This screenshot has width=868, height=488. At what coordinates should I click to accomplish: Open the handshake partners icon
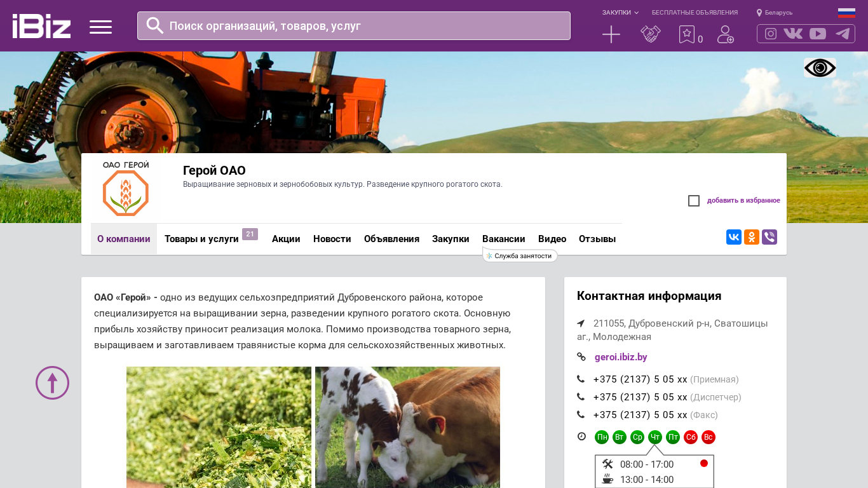point(651,34)
